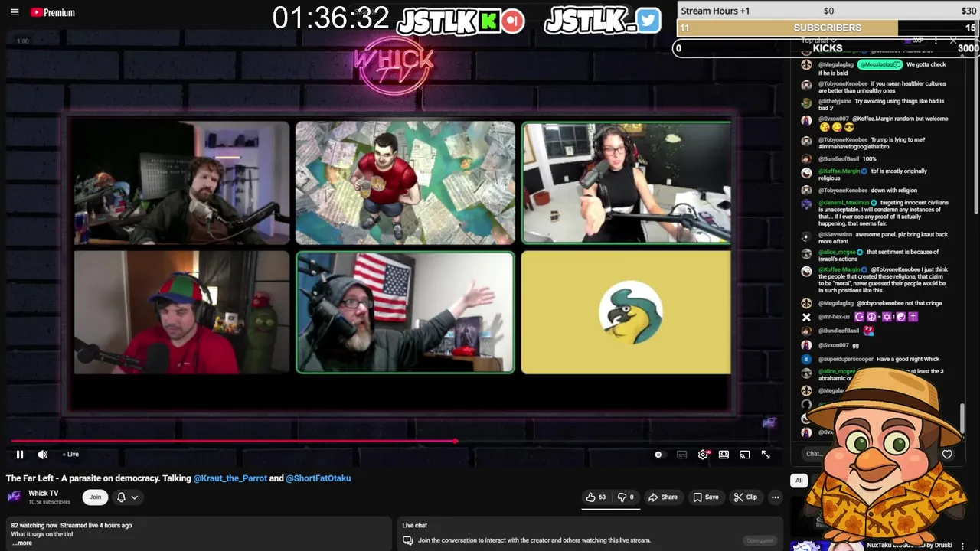This screenshot has height=551, width=980.
Task: Like the video with thumbs up
Action: pyautogui.click(x=596, y=497)
